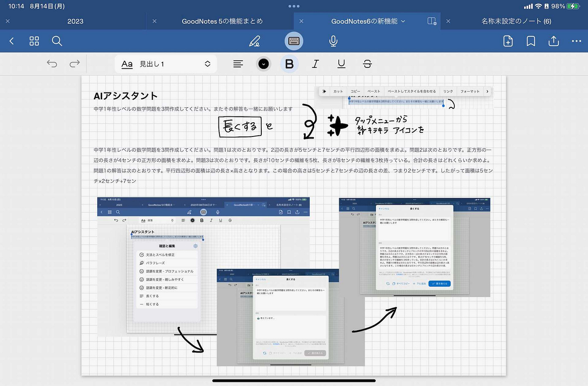
Task: Toggle strikethrough formatting
Action: pyautogui.click(x=367, y=64)
